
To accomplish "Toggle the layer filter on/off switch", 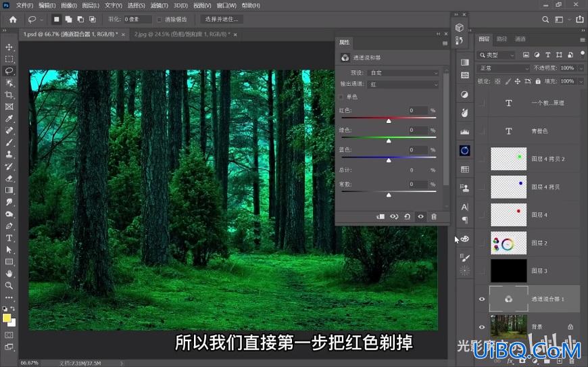I will point(583,54).
